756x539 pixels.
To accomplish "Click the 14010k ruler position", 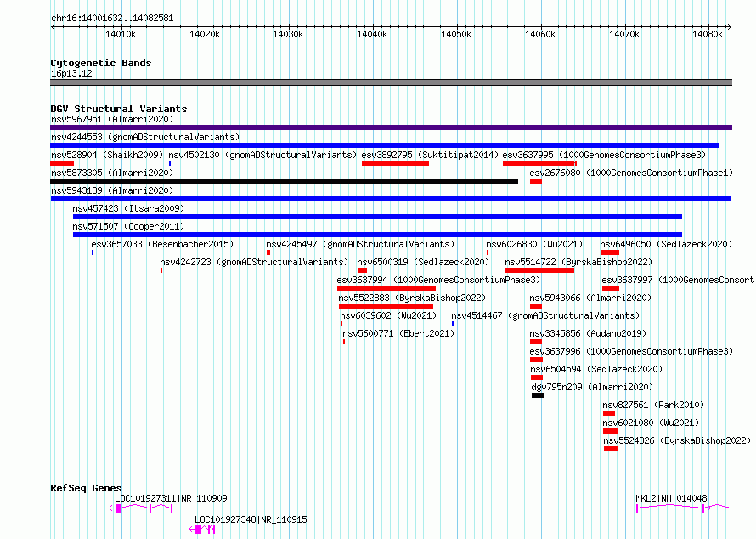I will [x=121, y=34].
